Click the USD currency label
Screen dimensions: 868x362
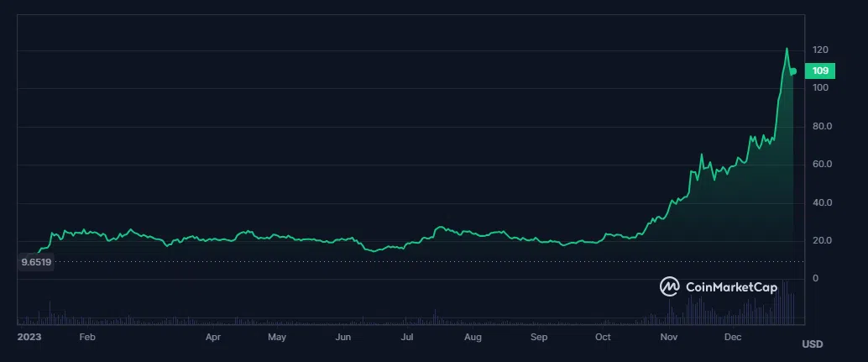pos(812,344)
